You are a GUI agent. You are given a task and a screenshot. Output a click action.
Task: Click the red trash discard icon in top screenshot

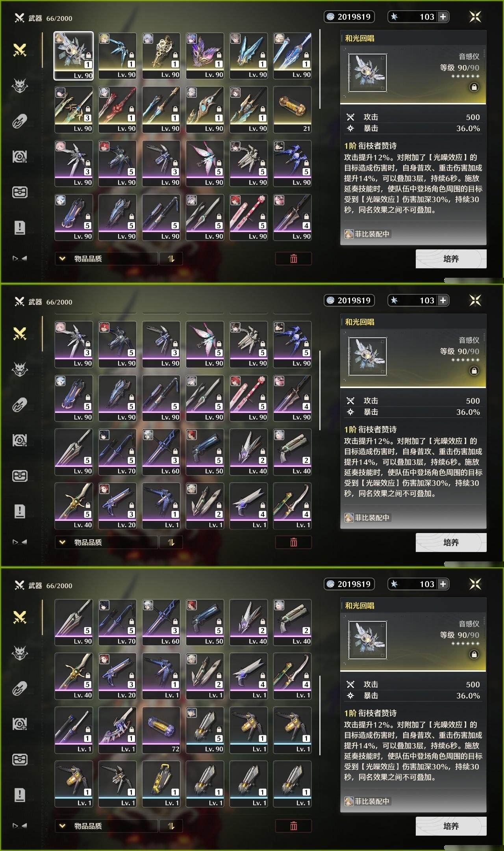click(294, 258)
